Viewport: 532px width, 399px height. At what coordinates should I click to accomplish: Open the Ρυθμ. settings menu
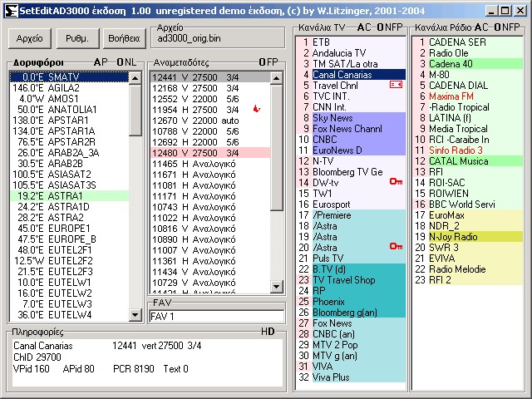pos(76,38)
